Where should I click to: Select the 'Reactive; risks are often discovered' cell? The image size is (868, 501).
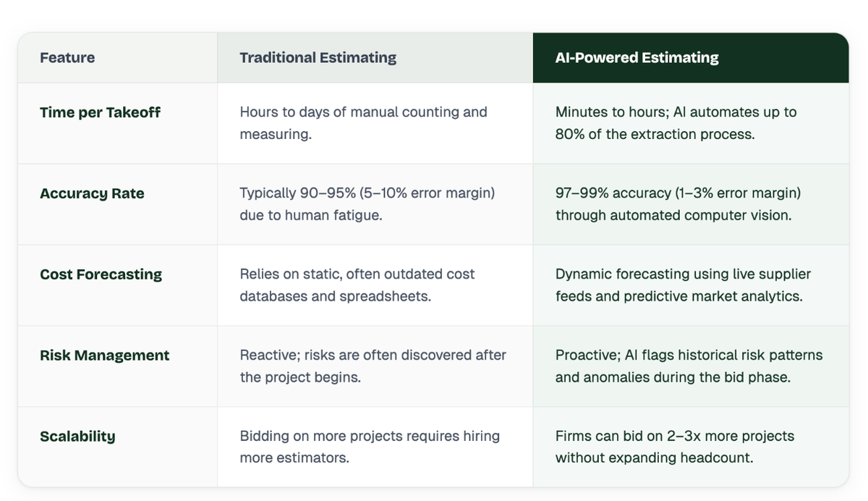pyautogui.click(x=375, y=366)
